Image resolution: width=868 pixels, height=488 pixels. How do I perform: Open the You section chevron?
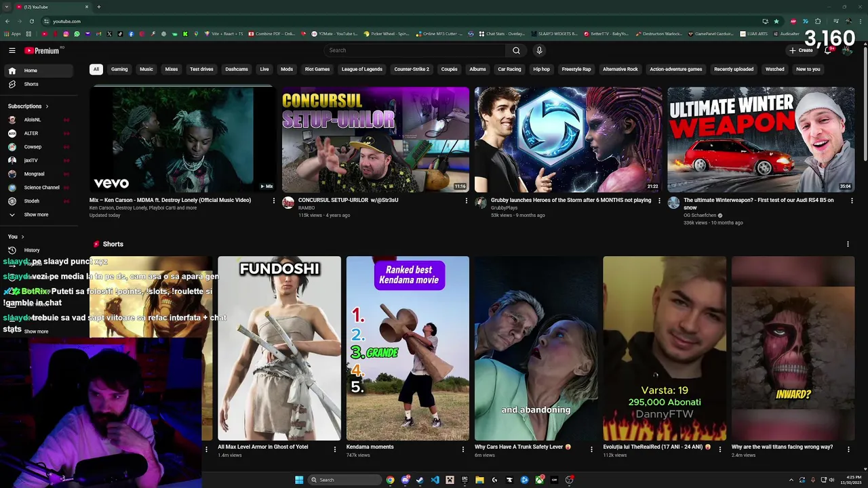(x=22, y=237)
